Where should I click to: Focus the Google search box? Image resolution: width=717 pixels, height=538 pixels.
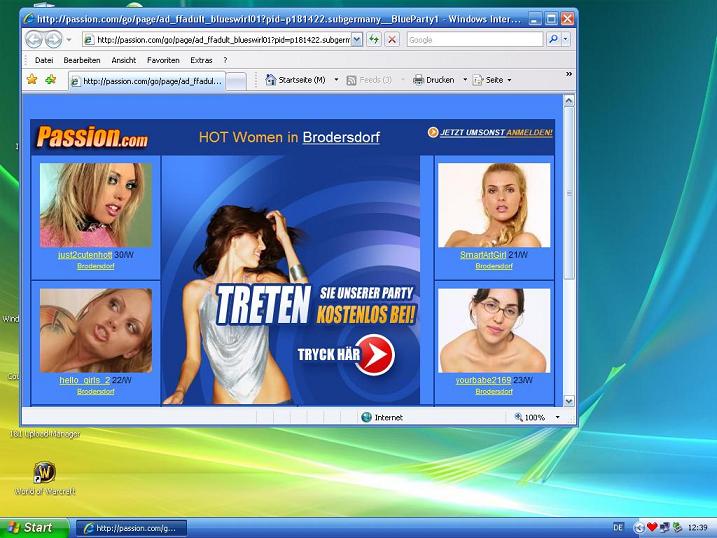(475, 40)
